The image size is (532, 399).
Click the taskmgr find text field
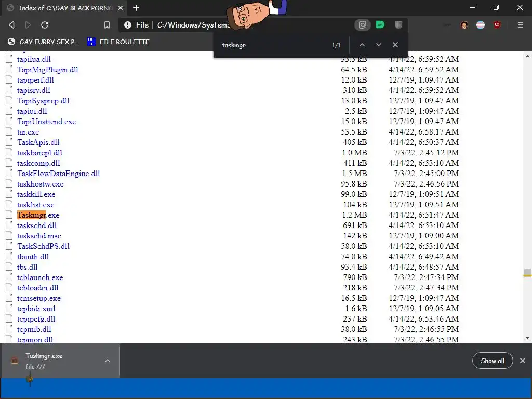(271, 45)
